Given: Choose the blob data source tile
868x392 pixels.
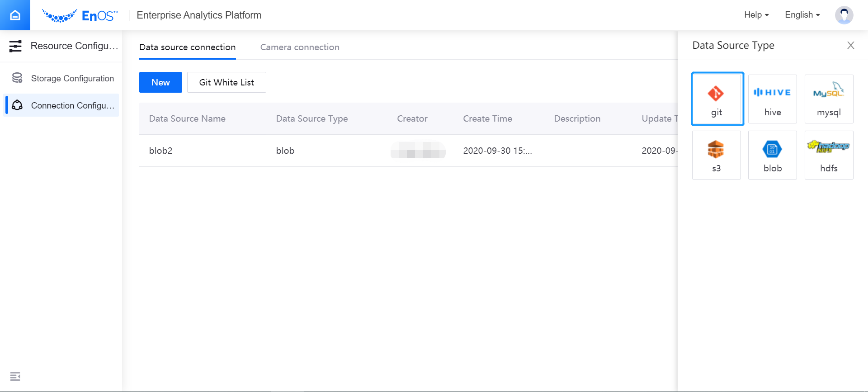Looking at the screenshot, I should pyautogui.click(x=772, y=155).
